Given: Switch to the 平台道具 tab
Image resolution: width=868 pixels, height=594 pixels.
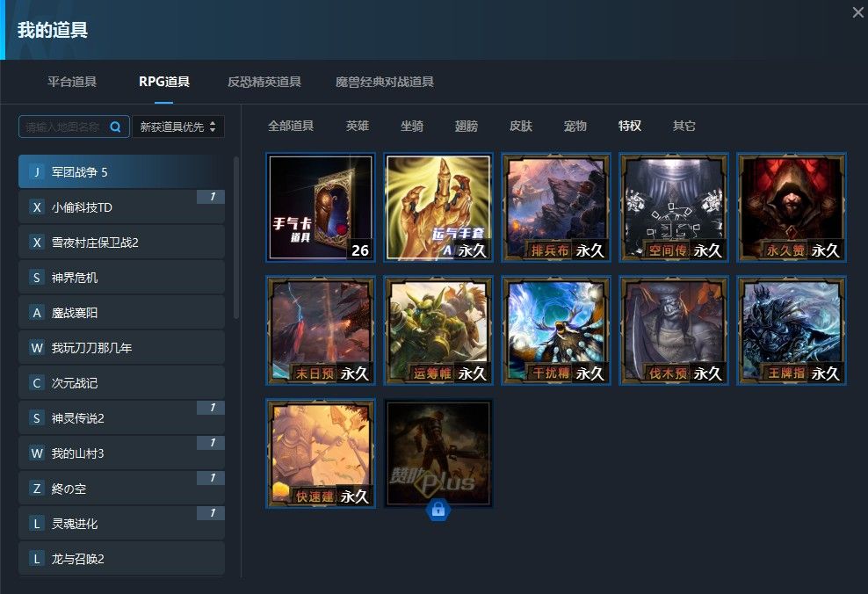Looking at the screenshot, I should pyautogui.click(x=72, y=82).
